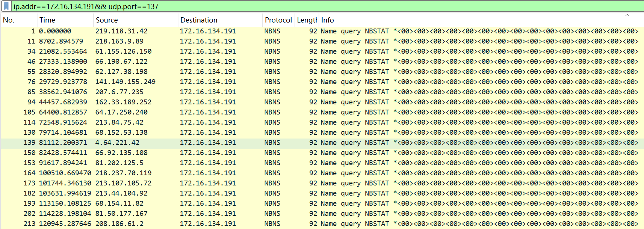Click the filter bookmark icon
Viewport: 644px width, 229px height.
pos(6,6)
